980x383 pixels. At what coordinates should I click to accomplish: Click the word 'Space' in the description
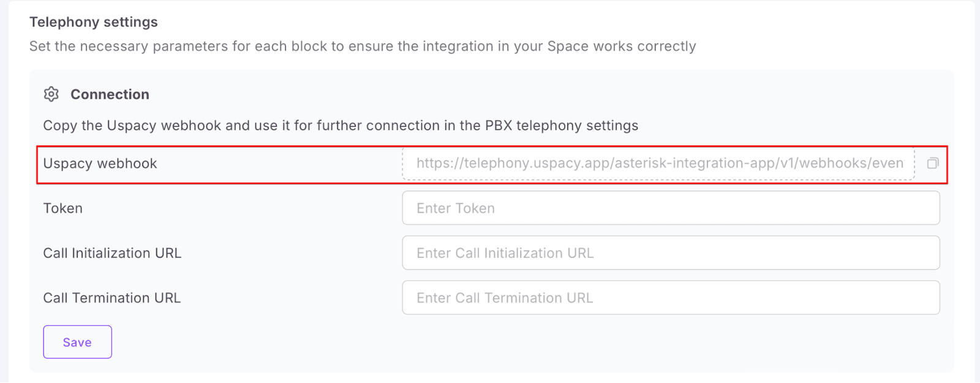[x=568, y=47]
